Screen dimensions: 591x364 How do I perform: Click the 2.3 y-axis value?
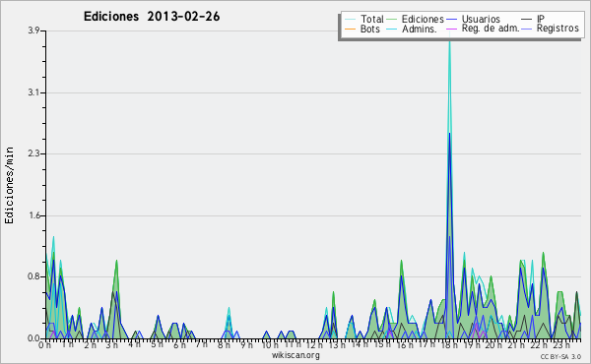point(33,153)
